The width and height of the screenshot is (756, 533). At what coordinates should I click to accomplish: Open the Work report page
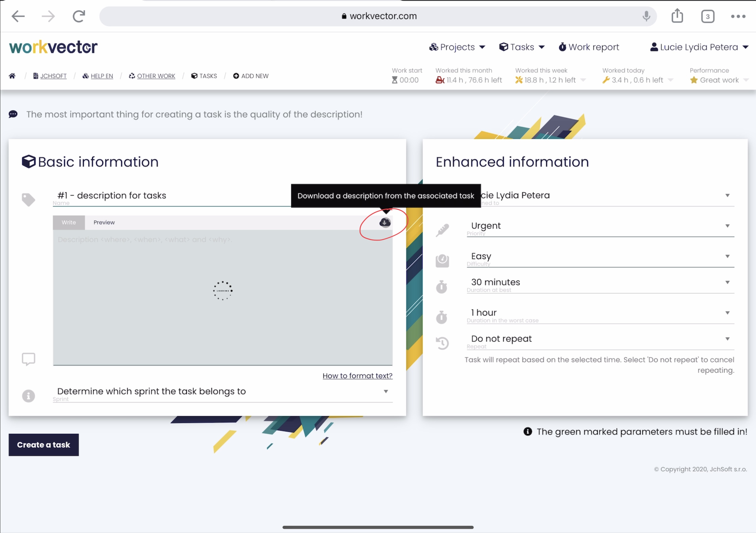tap(589, 47)
